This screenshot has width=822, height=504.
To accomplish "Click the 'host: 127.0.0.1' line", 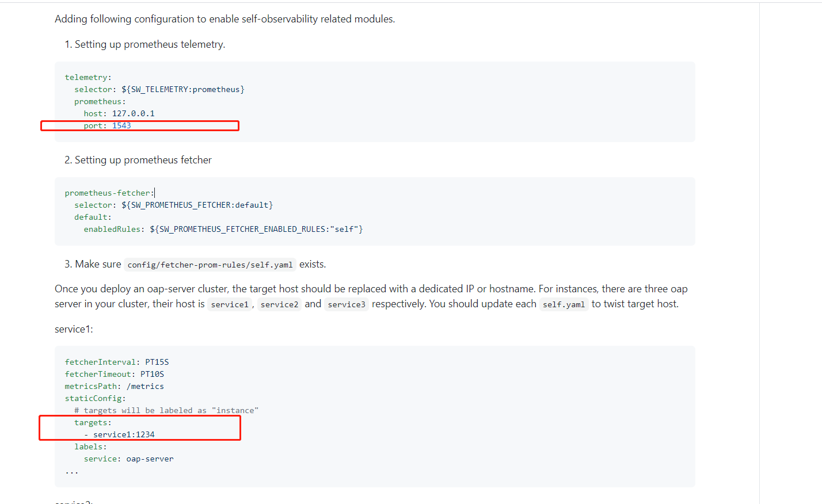I will (x=119, y=113).
